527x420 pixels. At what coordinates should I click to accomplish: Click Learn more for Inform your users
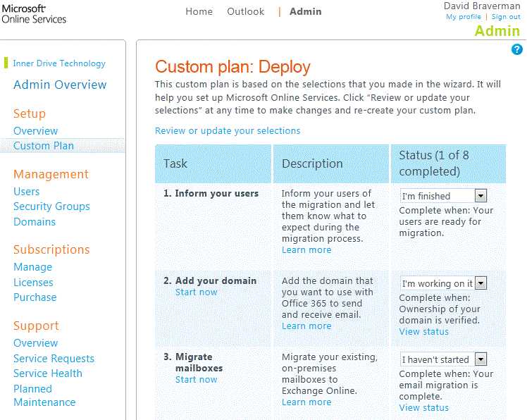click(306, 250)
